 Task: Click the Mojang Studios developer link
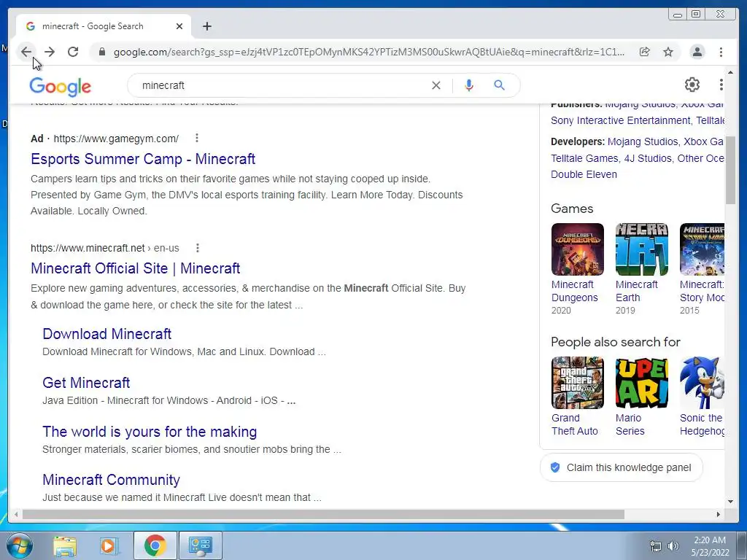click(x=643, y=141)
